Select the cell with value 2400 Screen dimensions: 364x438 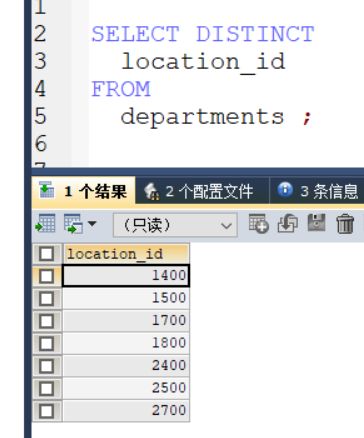tap(126, 366)
